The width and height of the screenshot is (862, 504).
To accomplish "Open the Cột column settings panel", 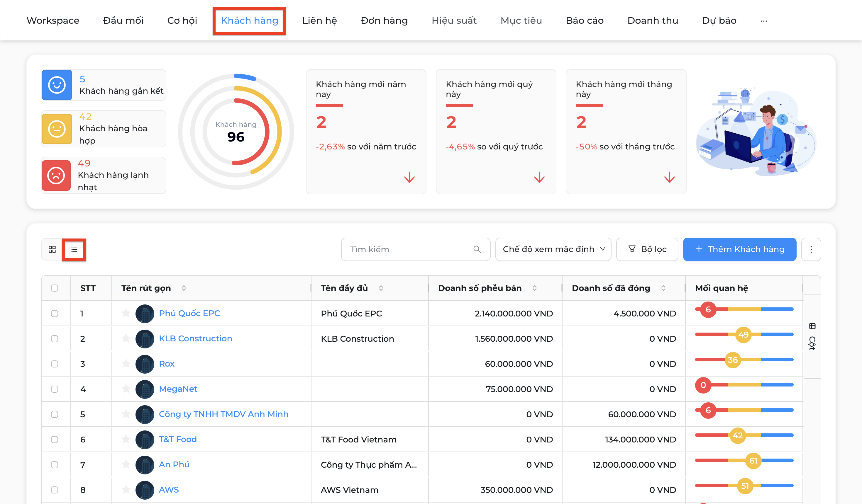I will 812,337.
